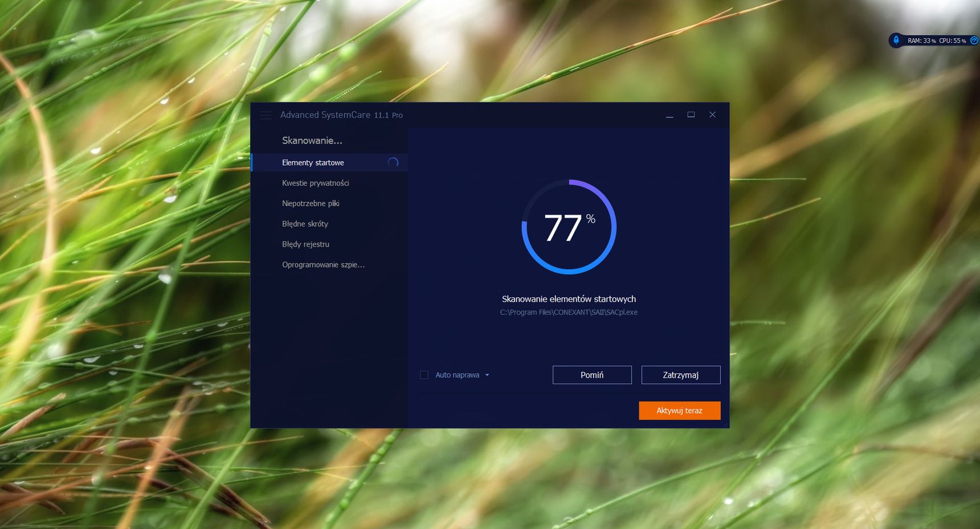The width and height of the screenshot is (980, 529).
Task: Click the rocket icon in performance monitor widget
Action: click(896, 40)
